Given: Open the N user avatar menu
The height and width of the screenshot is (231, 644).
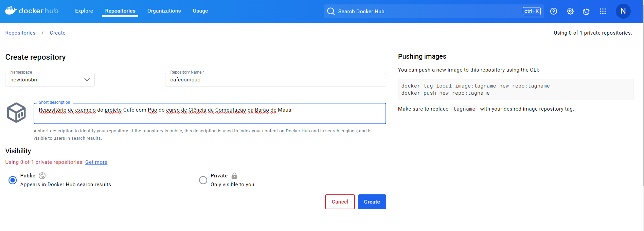Looking at the screenshot, I should 623,11.
